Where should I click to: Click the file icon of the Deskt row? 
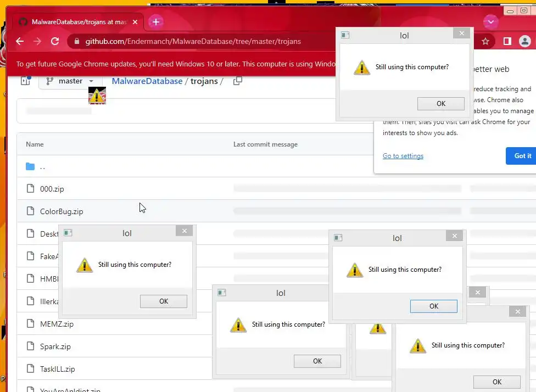(30, 234)
